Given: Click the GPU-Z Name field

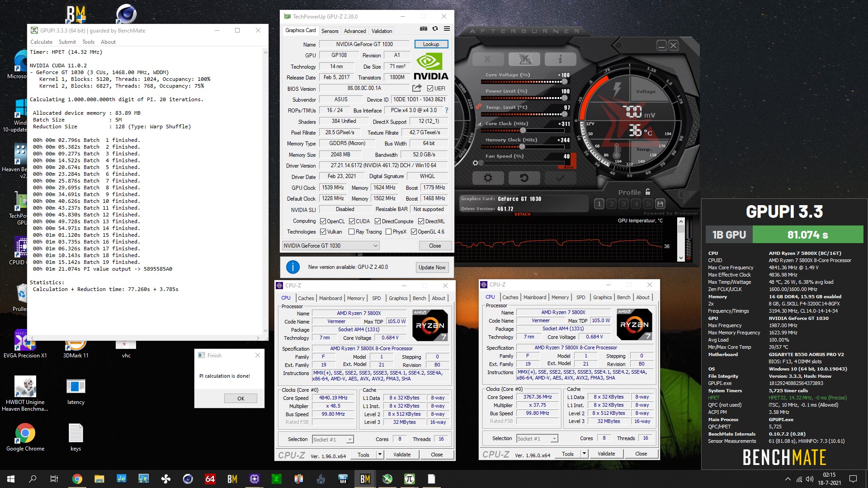Looking at the screenshot, I should tap(364, 44).
